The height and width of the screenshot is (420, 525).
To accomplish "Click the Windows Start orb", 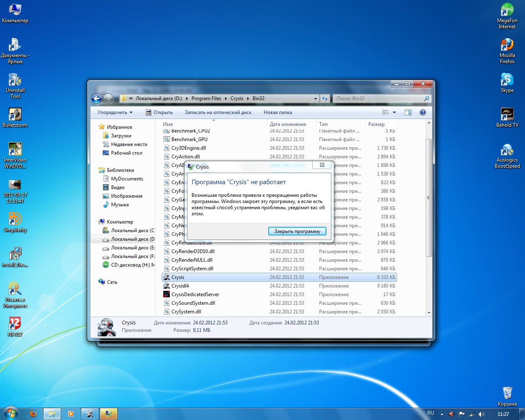I will coord(10,413).
